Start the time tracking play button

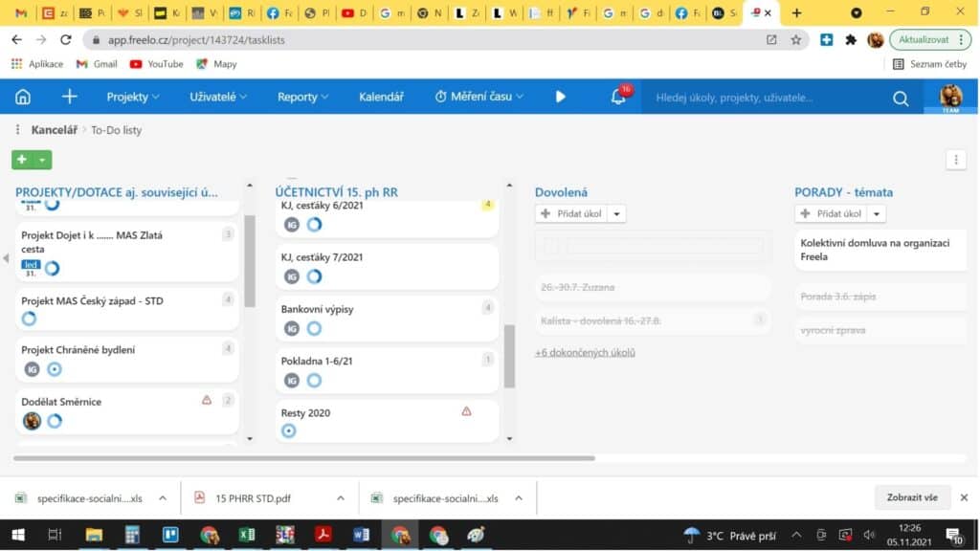pos(561,97)
